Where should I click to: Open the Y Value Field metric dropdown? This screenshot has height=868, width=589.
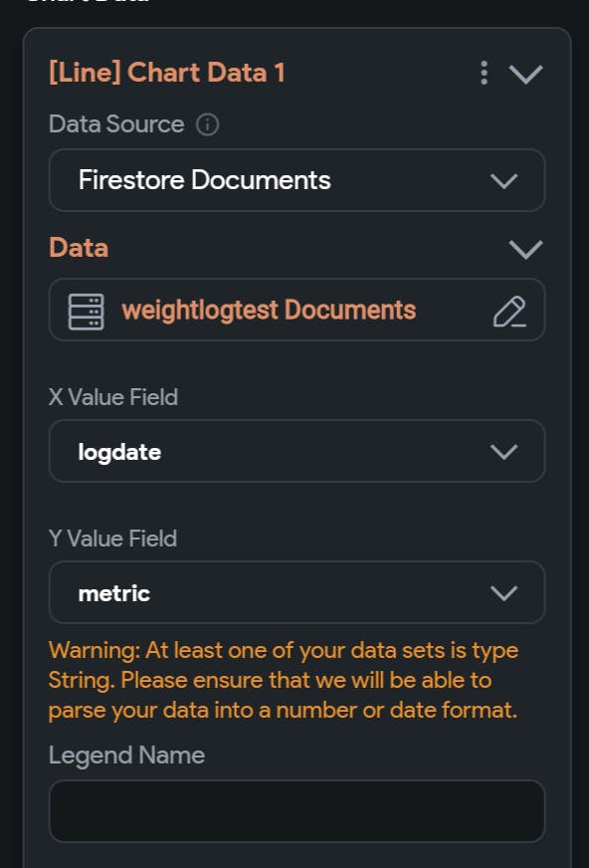(x=297, y=593)
